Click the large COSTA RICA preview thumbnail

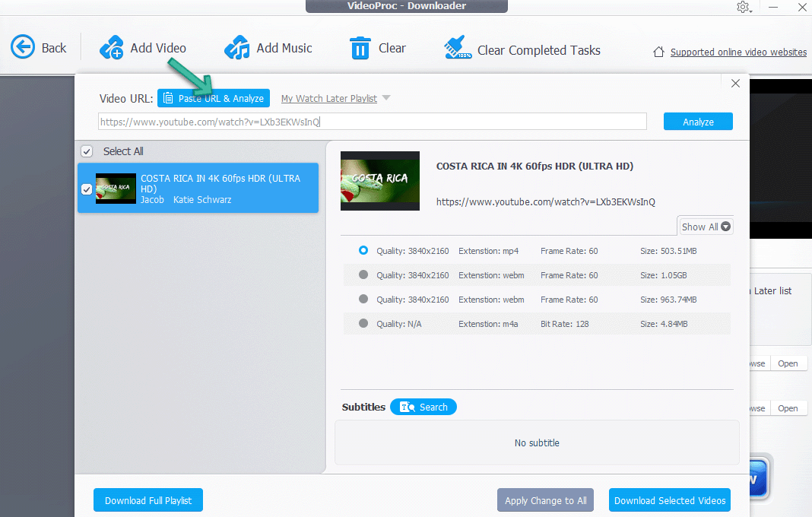[379, 181]
